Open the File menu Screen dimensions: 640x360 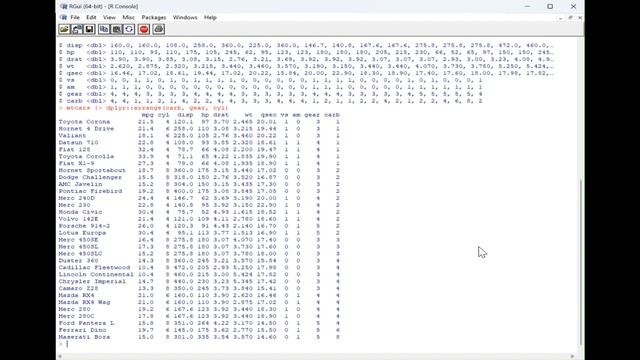[75, 18]
